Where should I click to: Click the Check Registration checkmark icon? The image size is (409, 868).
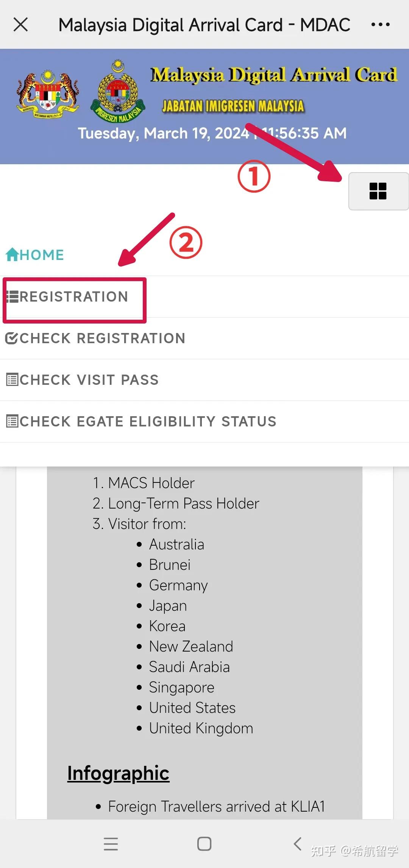[11, 338]
